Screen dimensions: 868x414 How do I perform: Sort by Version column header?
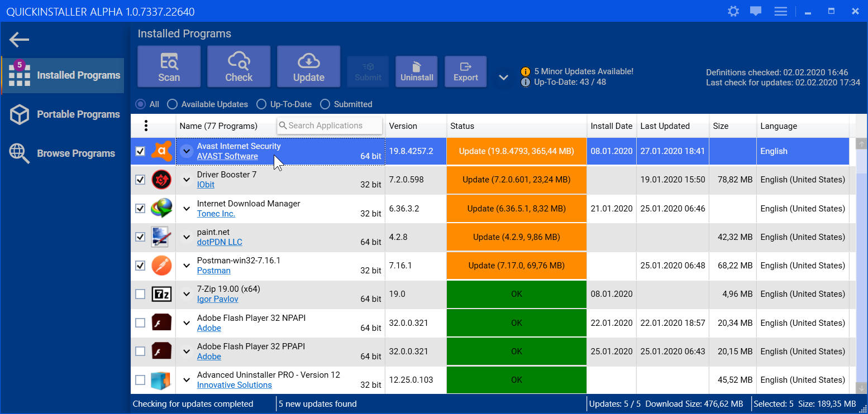click(x=416, y=126)
